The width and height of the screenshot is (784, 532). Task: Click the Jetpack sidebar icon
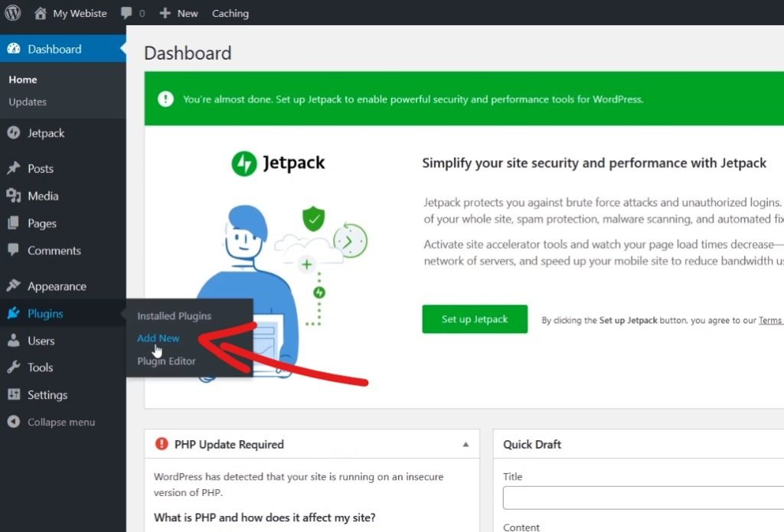click(x=14, y=132)
